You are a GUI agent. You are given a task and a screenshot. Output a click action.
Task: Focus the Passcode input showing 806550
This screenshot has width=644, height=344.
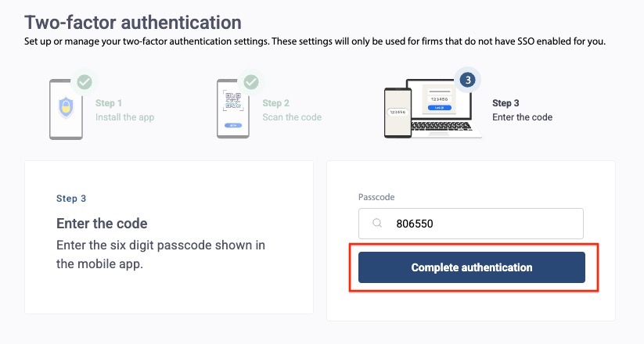click(x=485, y=224)
